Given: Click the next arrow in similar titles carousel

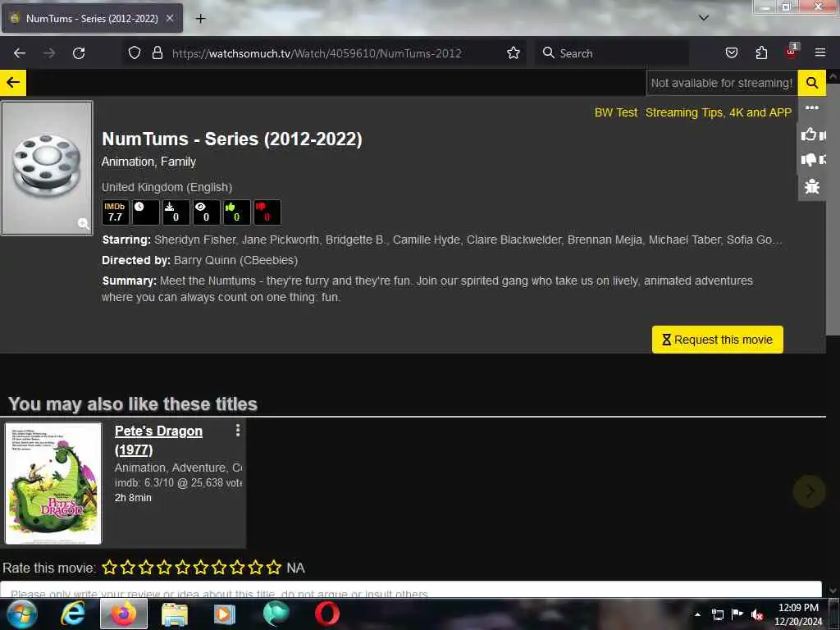Looking at the screenshot, I should click(810, 491).
